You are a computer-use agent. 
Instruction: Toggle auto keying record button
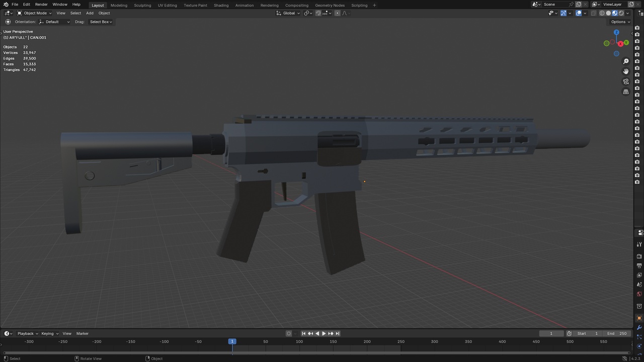pyautogui.click(x=289, y=333)
